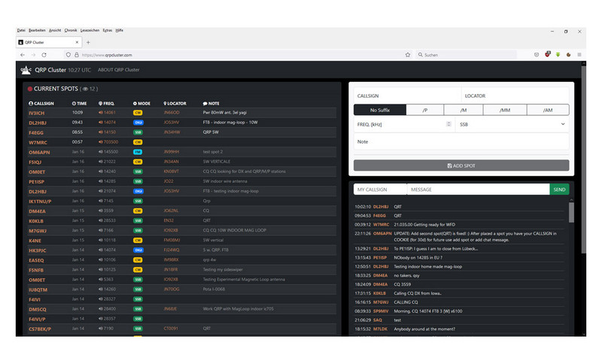
Task: Select the No Suffix option
Action: 380,110
